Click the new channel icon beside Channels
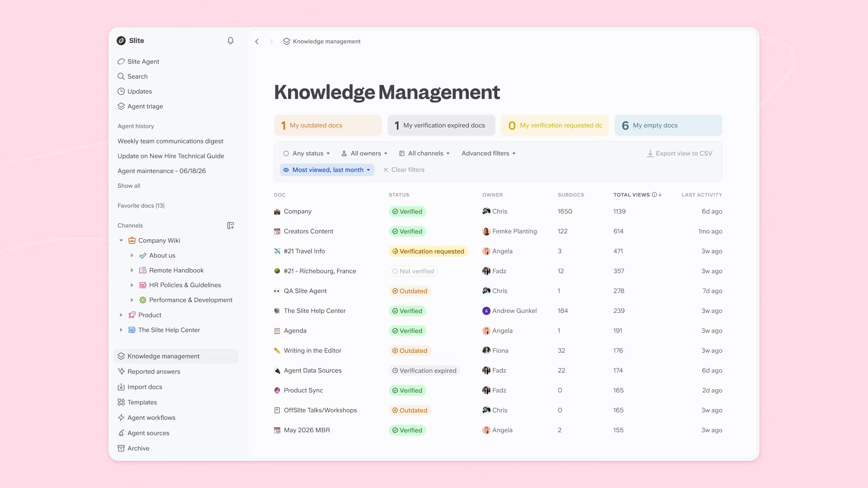The image size is (868, 488). 231,226
